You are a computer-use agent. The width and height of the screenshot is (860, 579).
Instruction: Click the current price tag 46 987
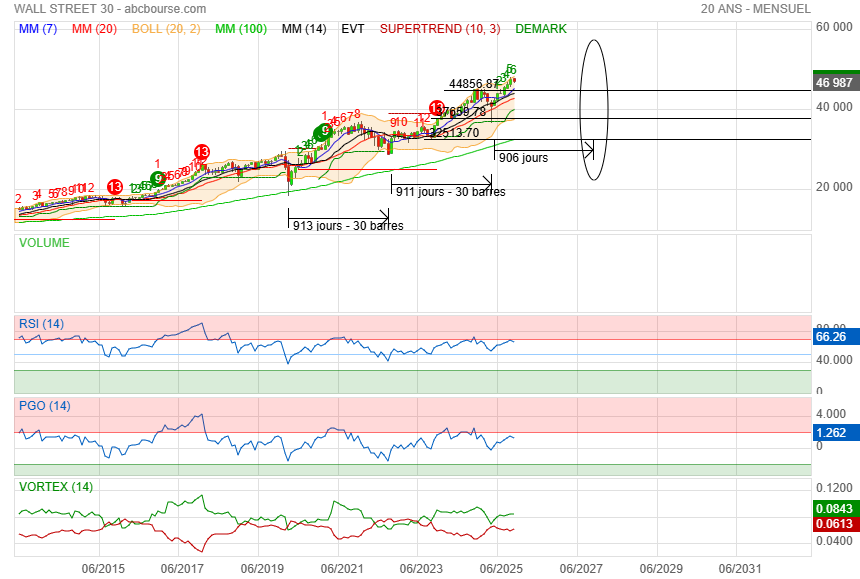coord(834,83)
